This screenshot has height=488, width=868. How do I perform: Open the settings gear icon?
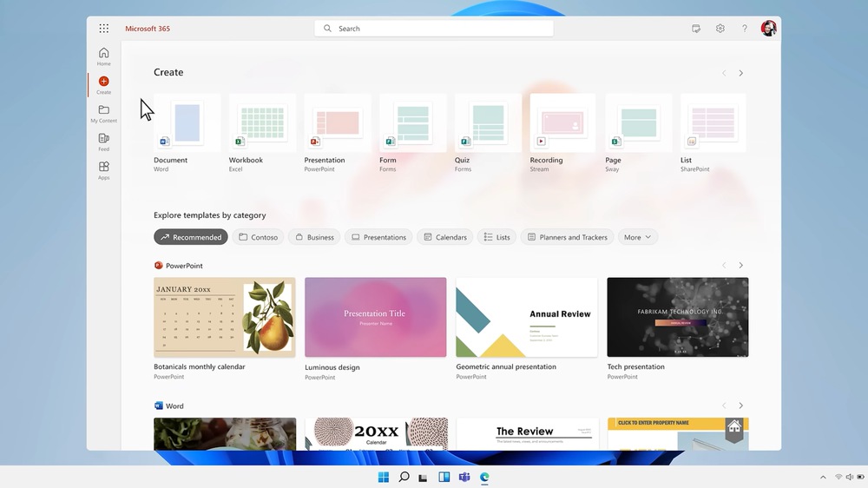[720, 29]
